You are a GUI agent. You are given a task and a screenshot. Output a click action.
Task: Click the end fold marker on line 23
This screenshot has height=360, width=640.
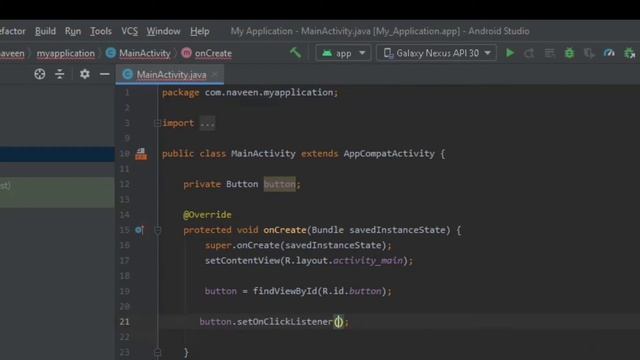pos(158,352)
